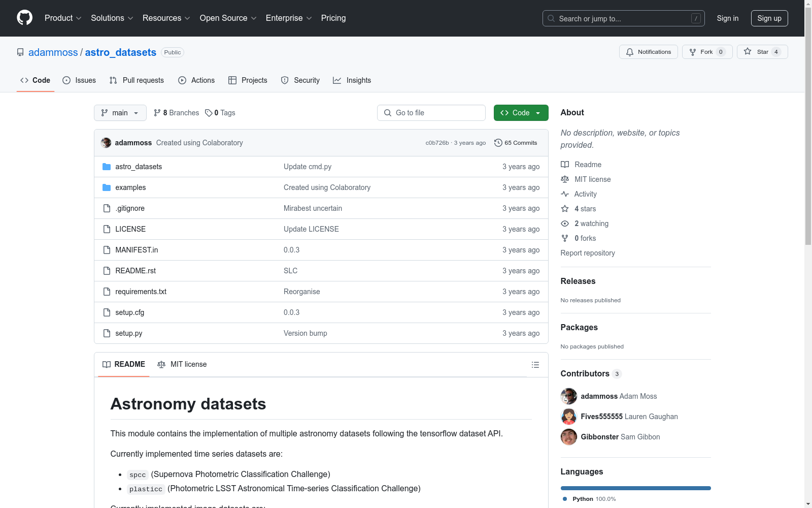Screen dimensions: 812x508
Task: Click Report repository link
Action: click(x=588, y=253)
